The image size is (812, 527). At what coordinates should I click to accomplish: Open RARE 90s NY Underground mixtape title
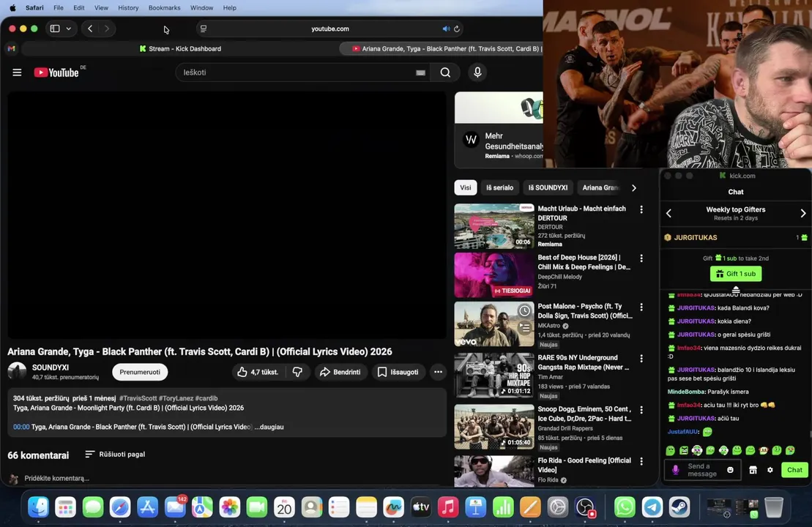pos(584,362)
